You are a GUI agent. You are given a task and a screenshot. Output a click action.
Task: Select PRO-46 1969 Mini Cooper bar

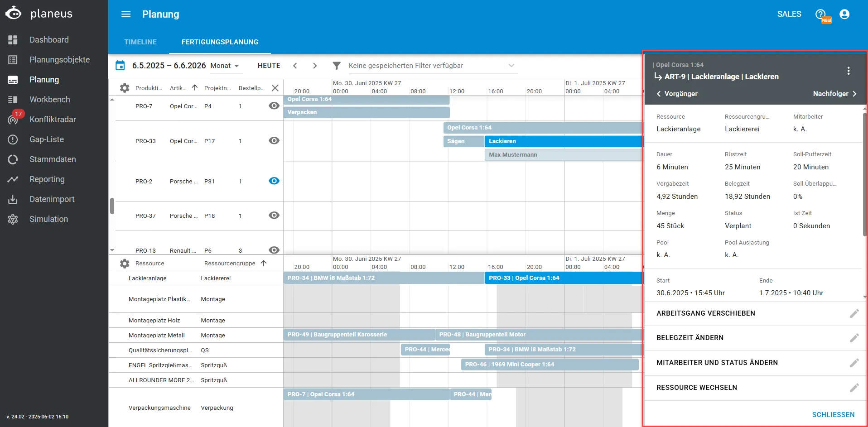[x=550, y=365]
